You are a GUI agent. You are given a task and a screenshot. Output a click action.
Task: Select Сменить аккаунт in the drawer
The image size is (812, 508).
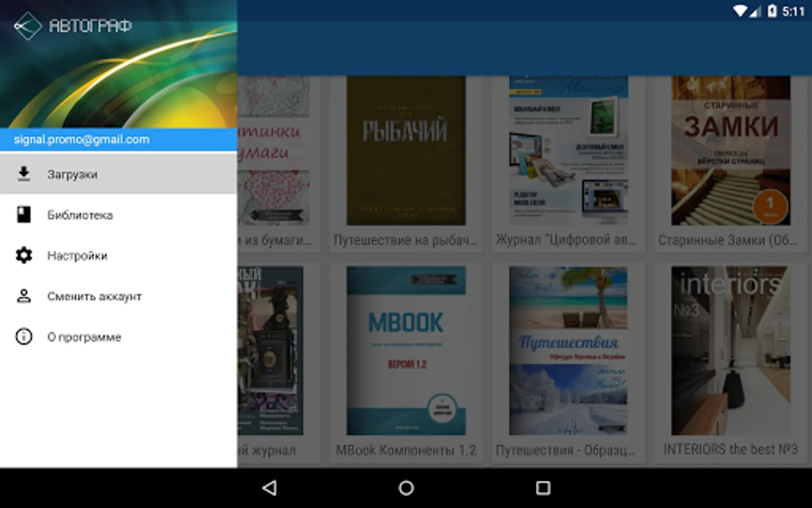click(118, 296)
